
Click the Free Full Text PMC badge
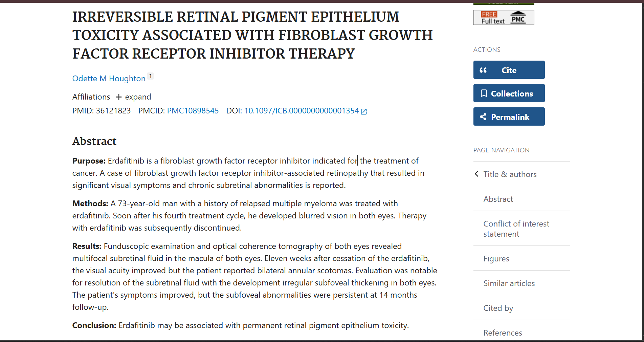504,17
